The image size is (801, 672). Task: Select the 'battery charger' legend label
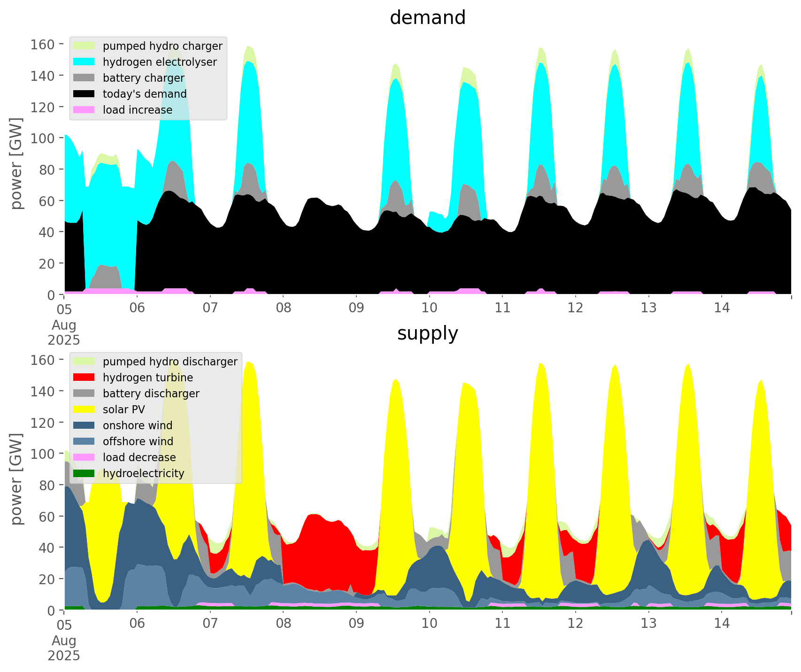143,78
